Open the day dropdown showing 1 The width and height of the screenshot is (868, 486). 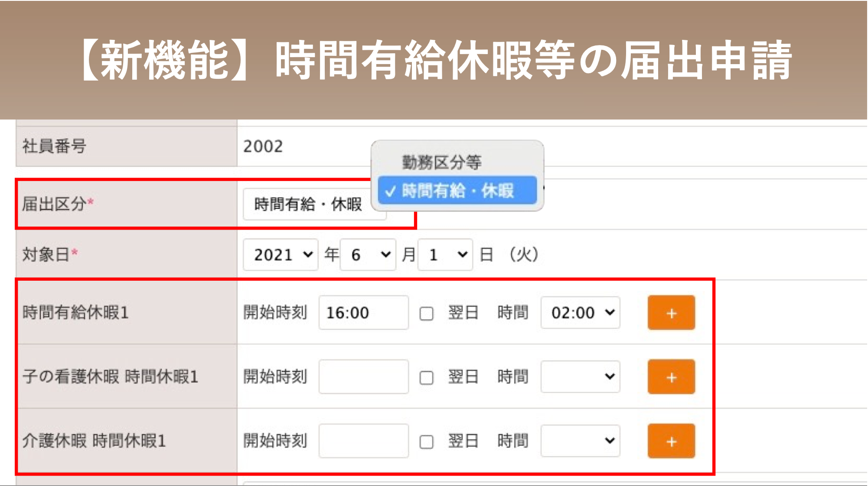[x=445, y=255]
